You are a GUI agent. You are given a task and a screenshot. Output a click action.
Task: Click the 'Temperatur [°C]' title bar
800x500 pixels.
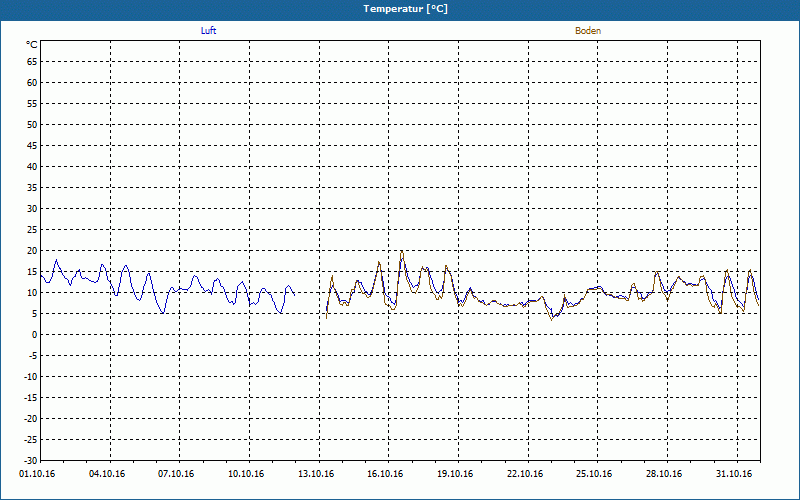click(x=400, y=9)
